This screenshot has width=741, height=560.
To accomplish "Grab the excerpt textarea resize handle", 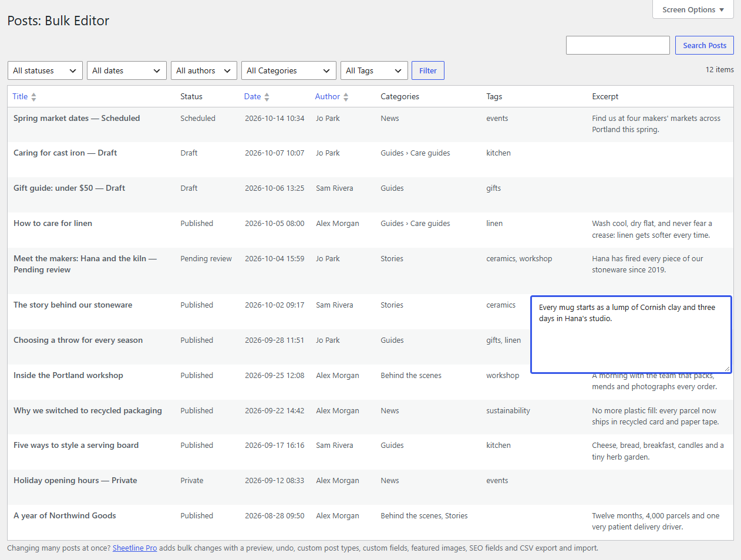I will click(727, 369).
